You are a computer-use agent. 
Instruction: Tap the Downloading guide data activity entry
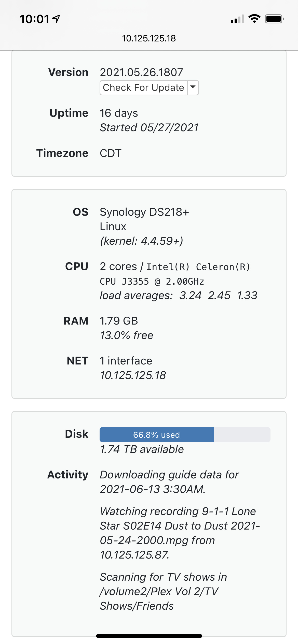[x=169, y=482]
